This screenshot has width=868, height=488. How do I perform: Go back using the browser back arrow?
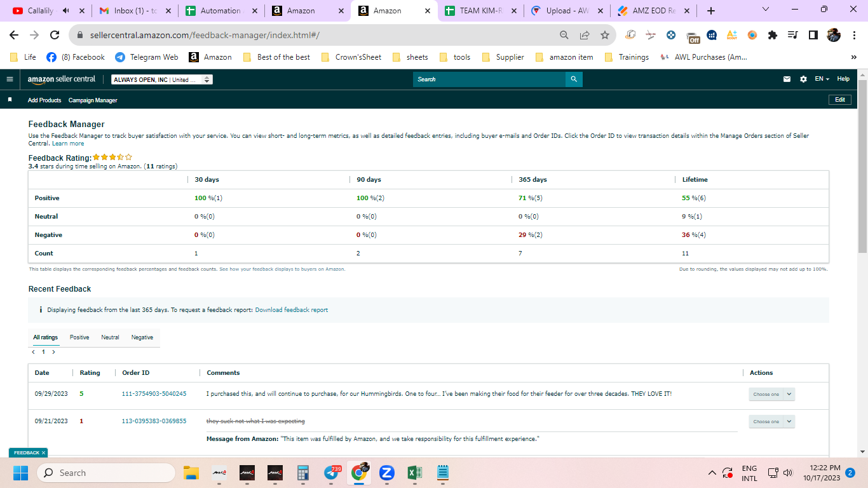point(14,35)
